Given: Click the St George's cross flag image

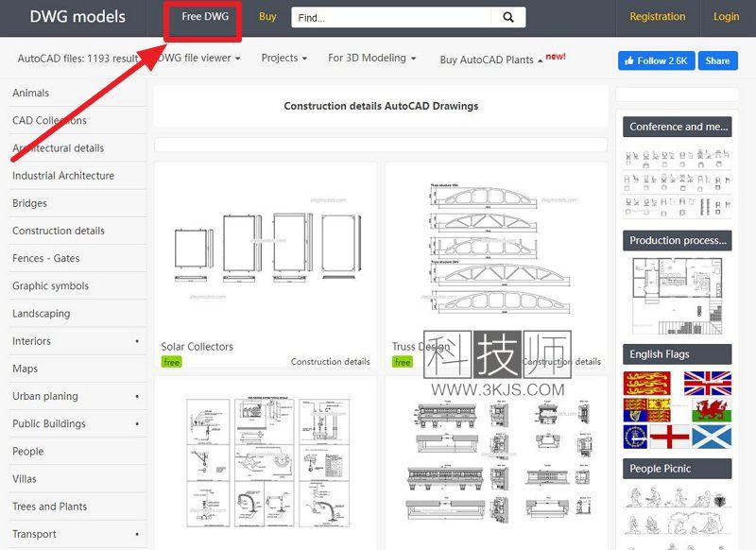Looking at the screenshot, I should point(670,437).
